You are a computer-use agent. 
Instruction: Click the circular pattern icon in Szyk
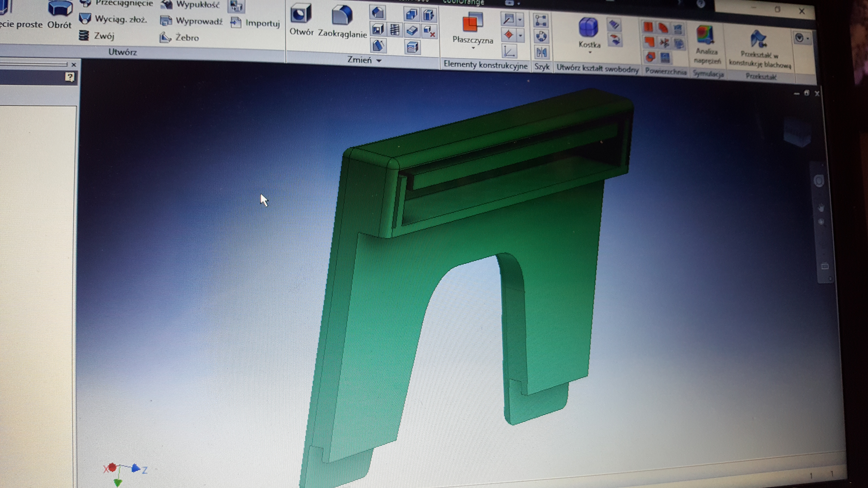[541, 36]
